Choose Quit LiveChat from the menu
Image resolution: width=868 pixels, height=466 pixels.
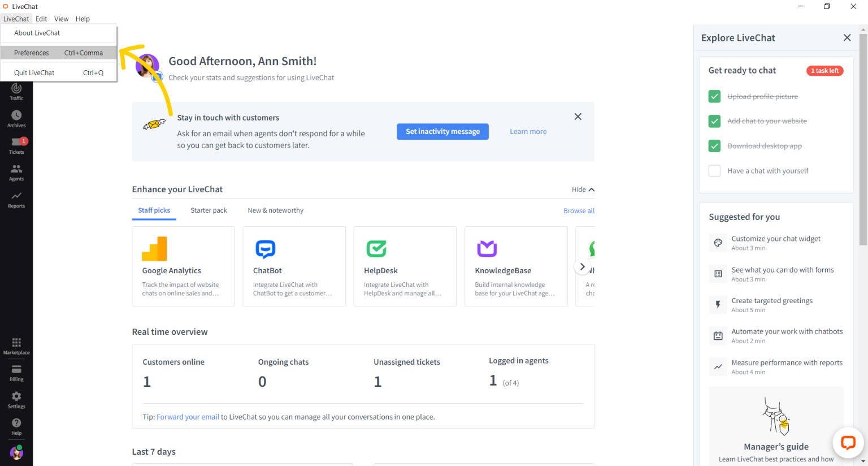pyautogui.click(x=59, y=72)
